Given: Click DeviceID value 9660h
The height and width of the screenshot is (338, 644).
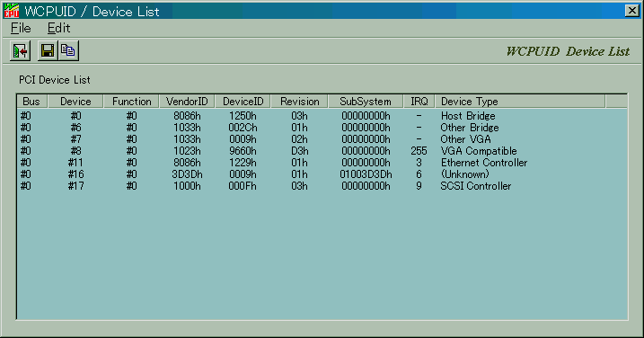Looking at the screenshot, I should (x=243, y=151).
